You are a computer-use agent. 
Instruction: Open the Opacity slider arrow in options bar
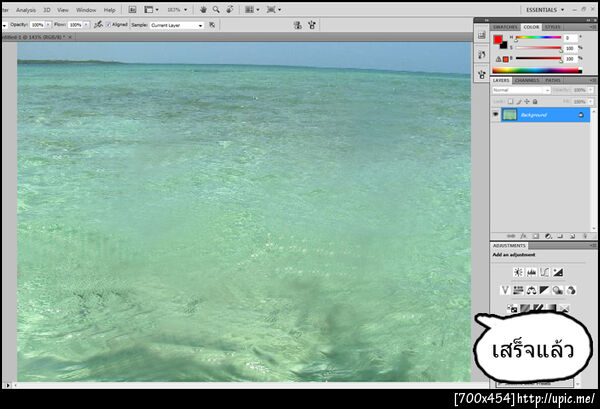click(48, 25)
